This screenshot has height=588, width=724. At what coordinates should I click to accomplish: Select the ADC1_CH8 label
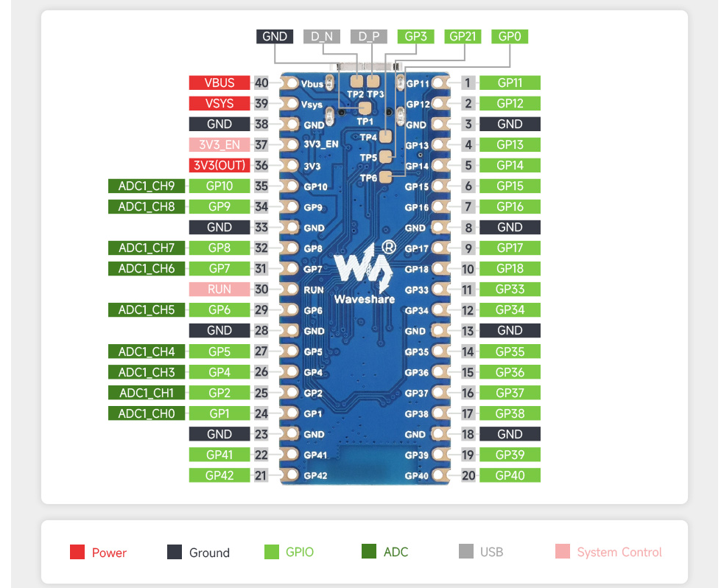(x=147, y=206)
